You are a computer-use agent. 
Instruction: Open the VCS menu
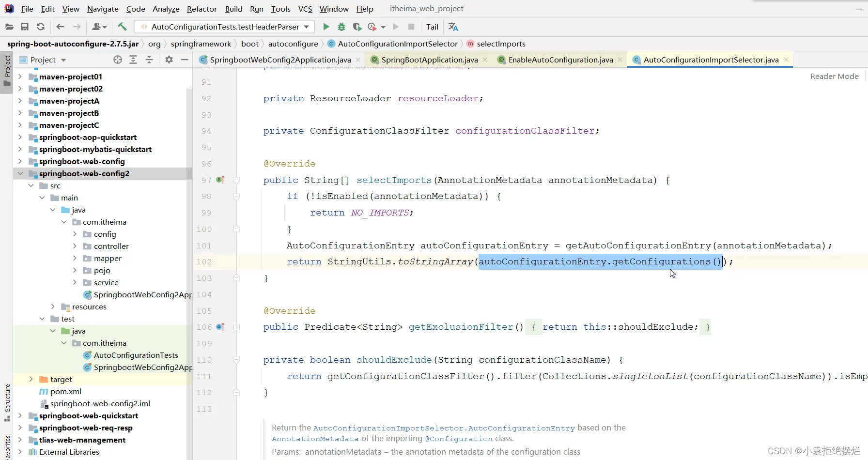(x=305, y=9)
